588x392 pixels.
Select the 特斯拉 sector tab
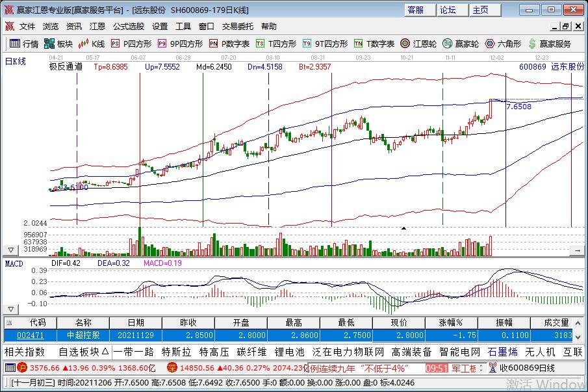click(177, 352)
